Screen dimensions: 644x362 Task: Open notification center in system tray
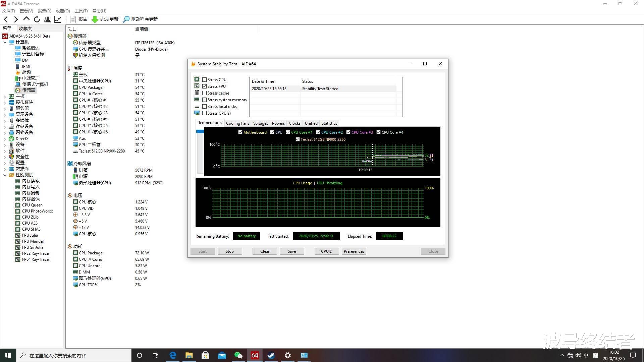point(633,355)
